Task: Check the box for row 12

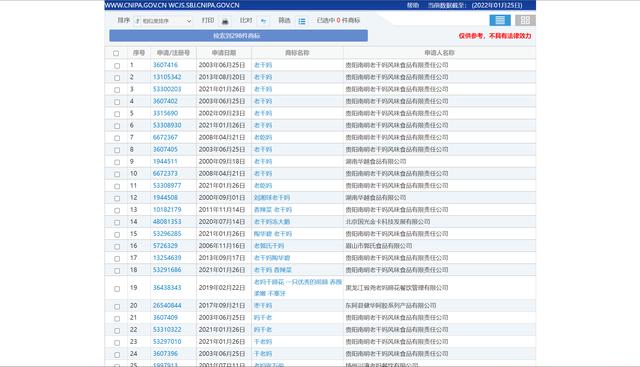Action: pos(117,198)
